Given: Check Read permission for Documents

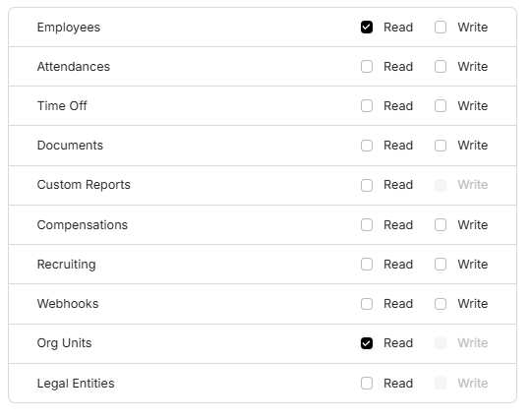Looking at the screenshot, I should tap(367, 146).
